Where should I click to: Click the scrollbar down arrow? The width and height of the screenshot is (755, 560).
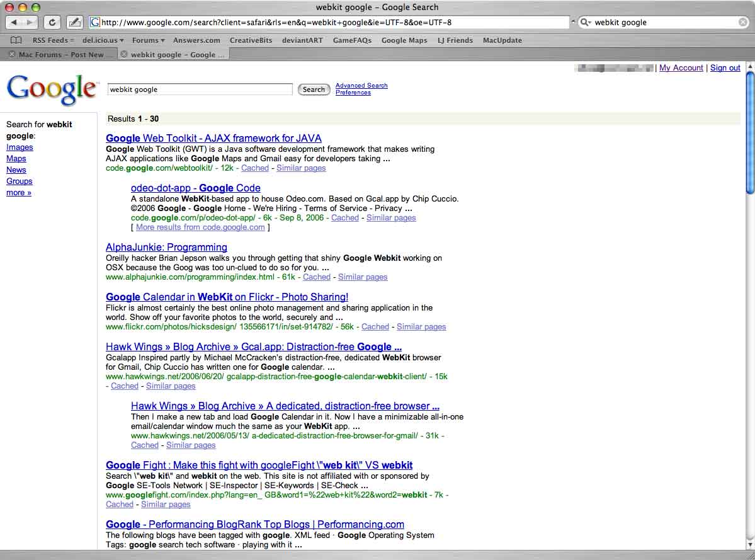click(750, 545)
